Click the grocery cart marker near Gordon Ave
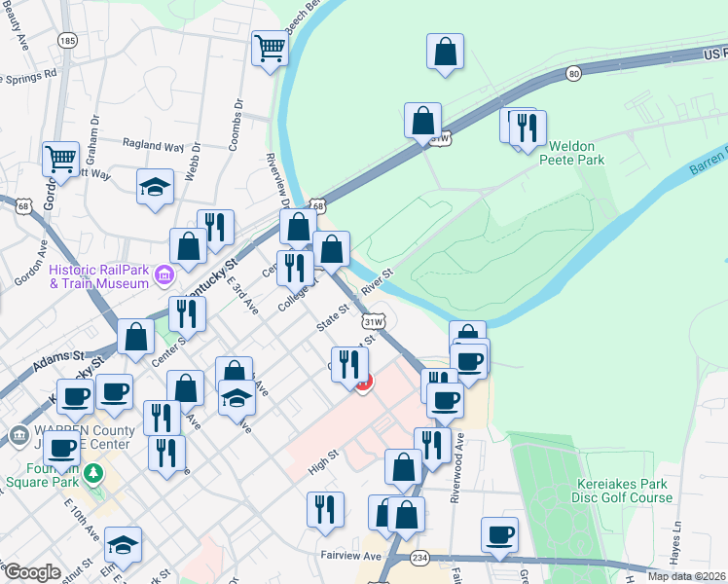This screenshot has height=584, width=728. [x=60, y=160]
